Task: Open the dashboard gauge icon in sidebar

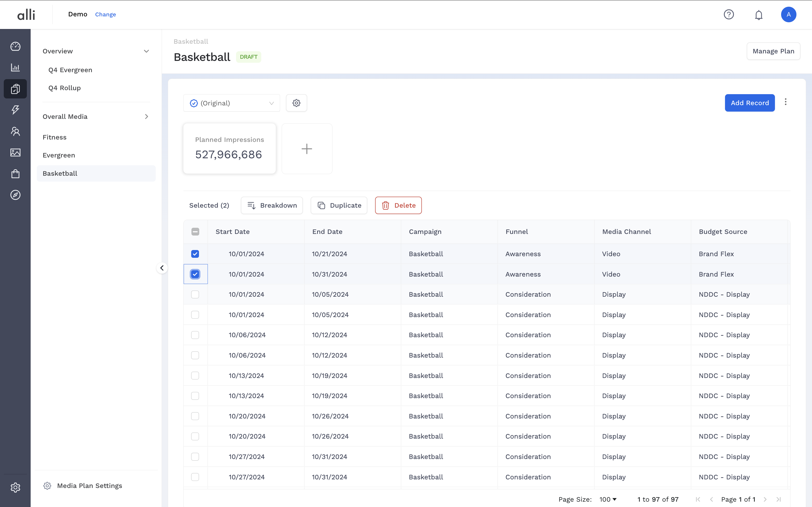Action: (x=15, y=46)
